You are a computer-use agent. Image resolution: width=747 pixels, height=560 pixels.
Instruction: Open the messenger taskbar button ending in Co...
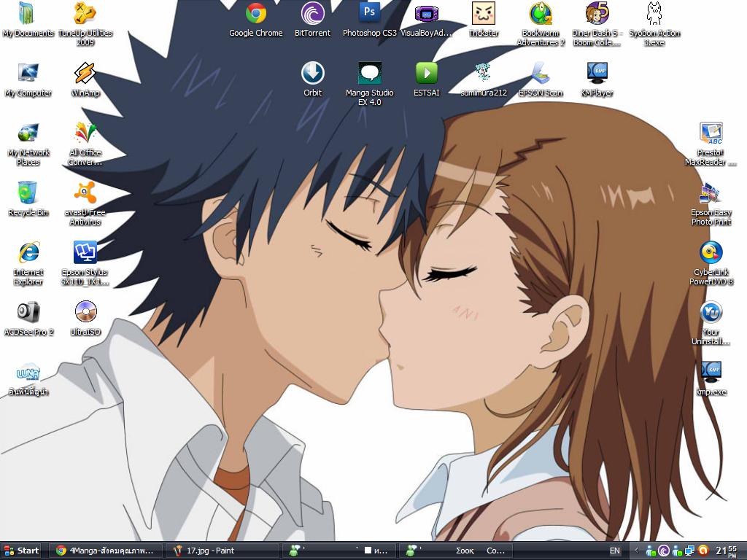pyautogui.click(x=455, y=551)
